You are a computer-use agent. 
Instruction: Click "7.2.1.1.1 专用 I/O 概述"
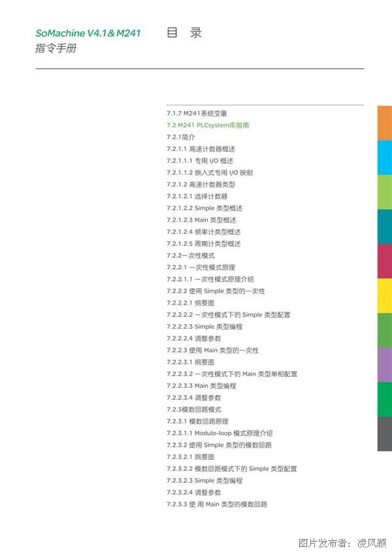tap(200, 161)
